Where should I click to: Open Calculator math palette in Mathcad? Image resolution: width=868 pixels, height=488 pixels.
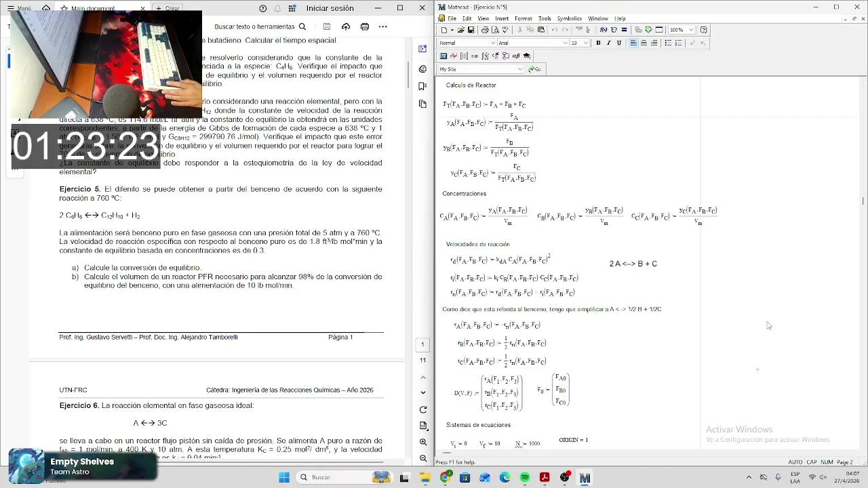[443, 56]
